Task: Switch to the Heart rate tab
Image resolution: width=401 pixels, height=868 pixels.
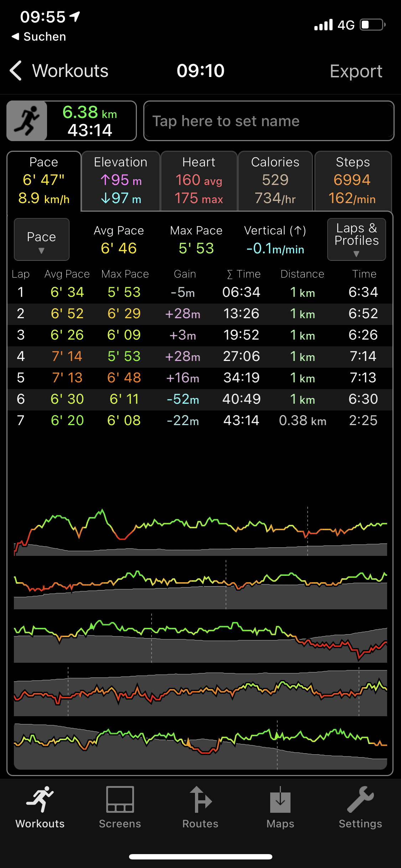Action: 199,181
